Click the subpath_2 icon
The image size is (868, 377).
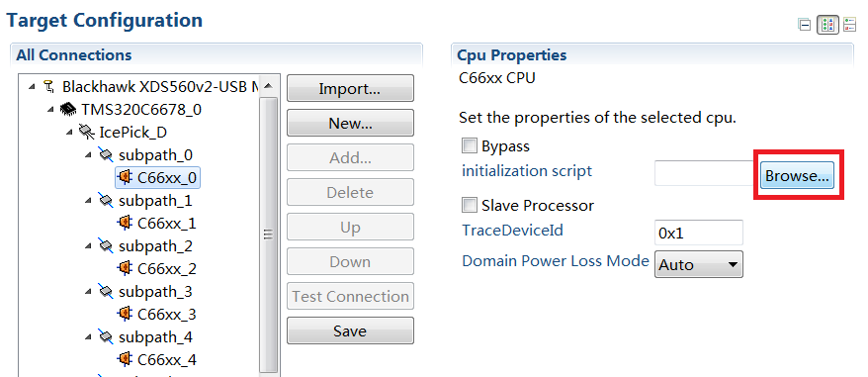[106, 245]
